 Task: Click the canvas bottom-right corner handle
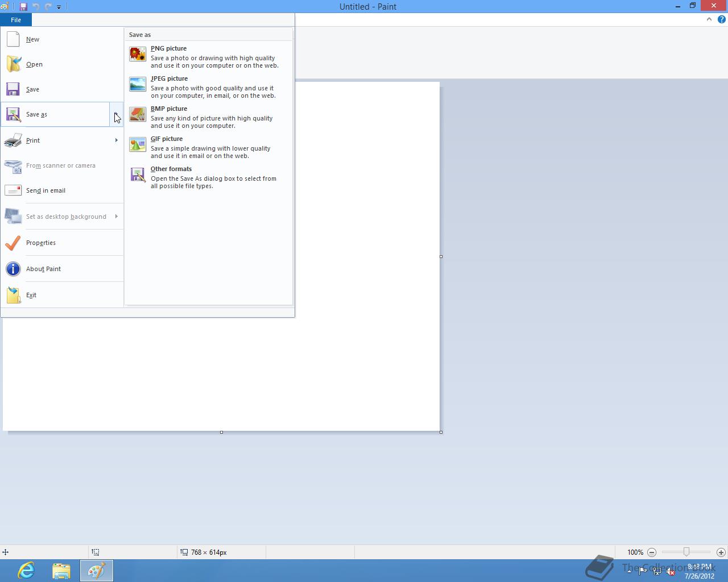click(x=441, y=432)
